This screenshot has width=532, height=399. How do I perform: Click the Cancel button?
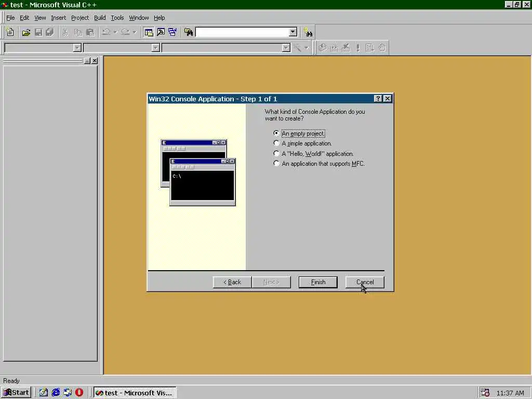coord(365,282)
